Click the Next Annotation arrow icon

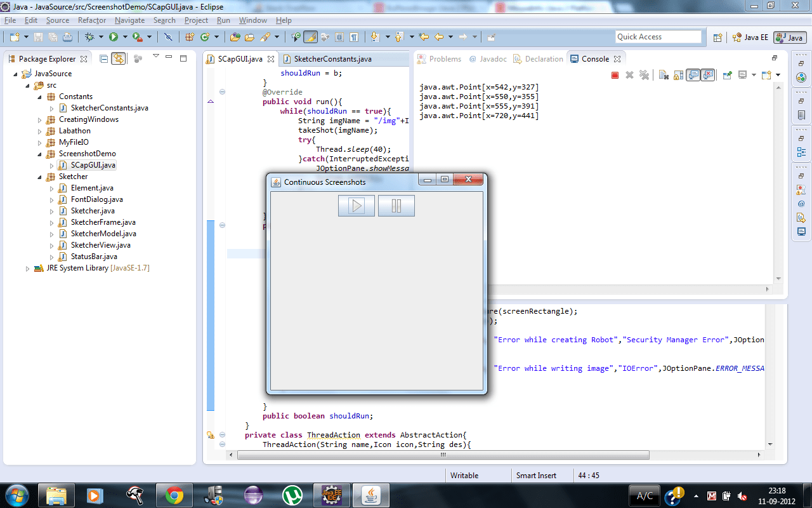[374, 37]
